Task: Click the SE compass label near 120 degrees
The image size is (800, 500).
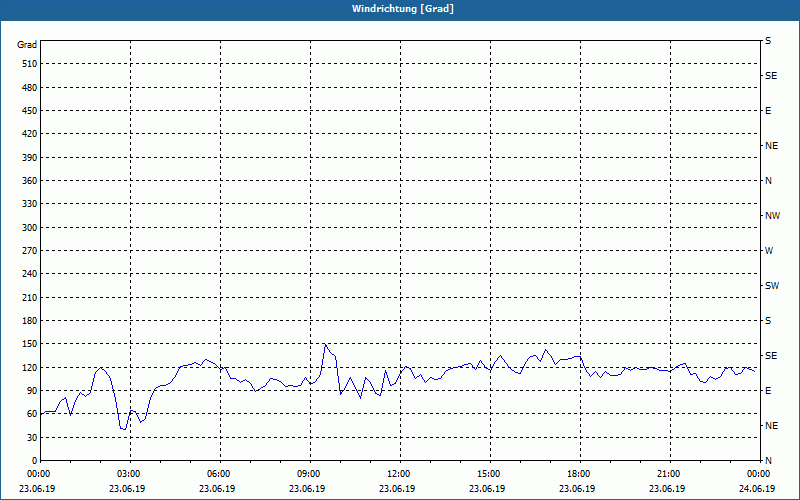Action: pyautogui.click(x=771, y=356)
